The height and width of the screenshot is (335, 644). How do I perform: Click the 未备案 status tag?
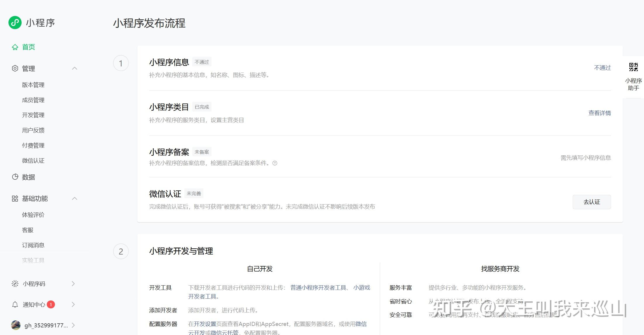[x=202, y=152]
